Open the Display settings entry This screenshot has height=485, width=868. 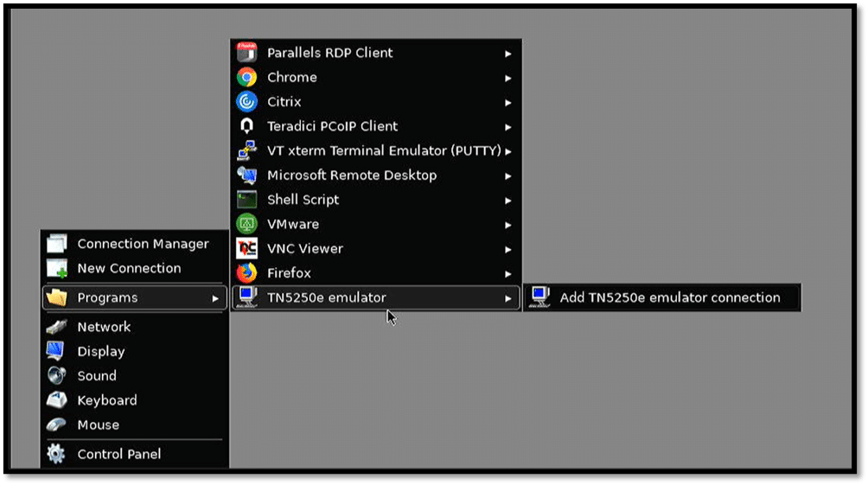tap(135, 351)
